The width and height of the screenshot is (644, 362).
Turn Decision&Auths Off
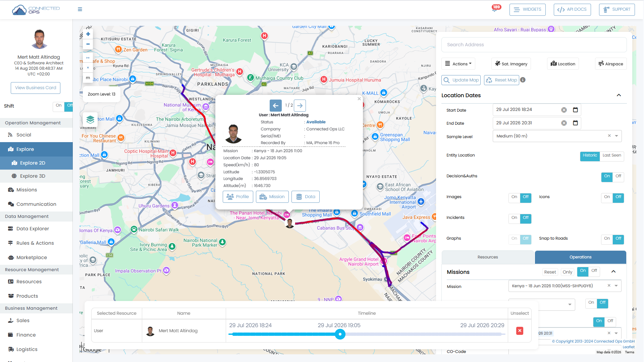pyautogui.click(x=618, y=177)
